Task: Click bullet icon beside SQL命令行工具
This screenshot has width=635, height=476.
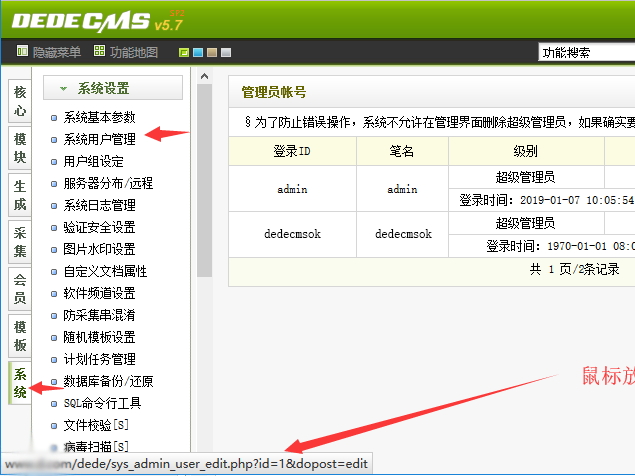Action: pos(54,404)
